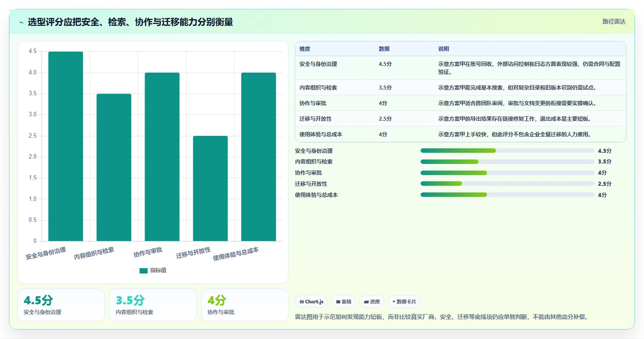Click the footer note starting 雷达图用于示范

click(x=442, y=317)
